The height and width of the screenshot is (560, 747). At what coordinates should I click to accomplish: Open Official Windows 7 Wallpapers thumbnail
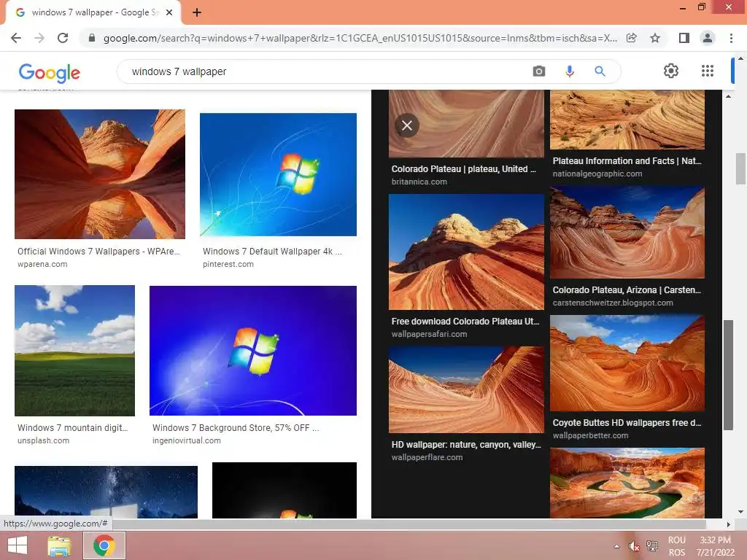coord(99,174)
